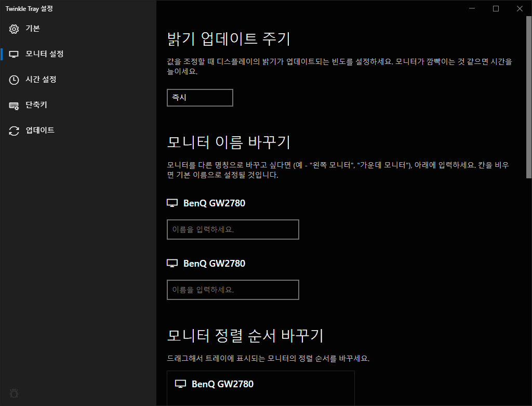The image size is (532, 406).
Task: Close the Twinkle Tray settings window
Action: point(520,8)
